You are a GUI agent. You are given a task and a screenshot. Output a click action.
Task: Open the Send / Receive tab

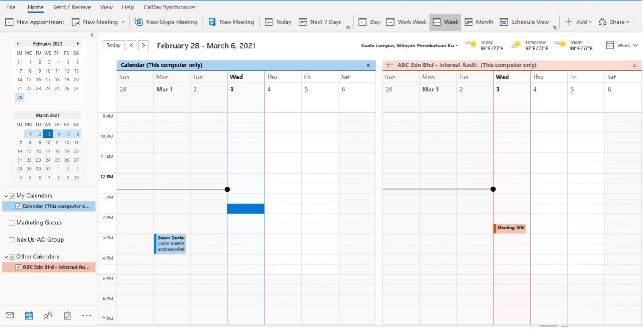click(72, 7)
